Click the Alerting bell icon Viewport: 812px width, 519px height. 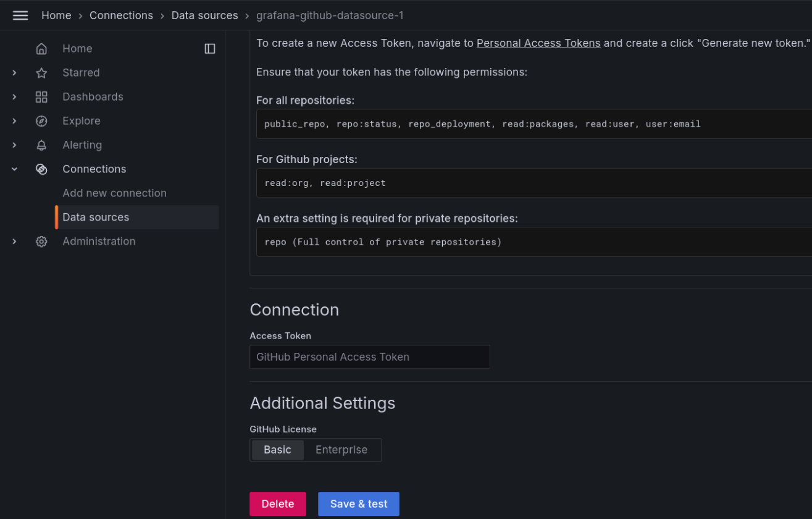click(x=41, y=145)
